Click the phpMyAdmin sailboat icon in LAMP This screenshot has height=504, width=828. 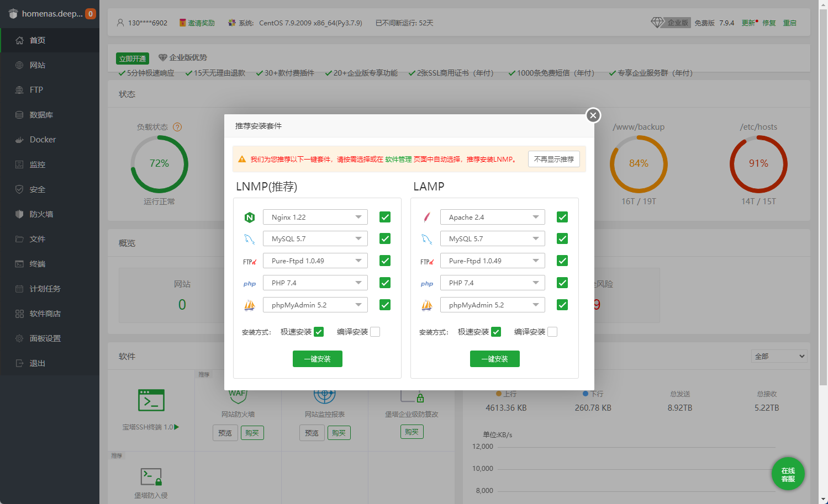pos(427,305)
